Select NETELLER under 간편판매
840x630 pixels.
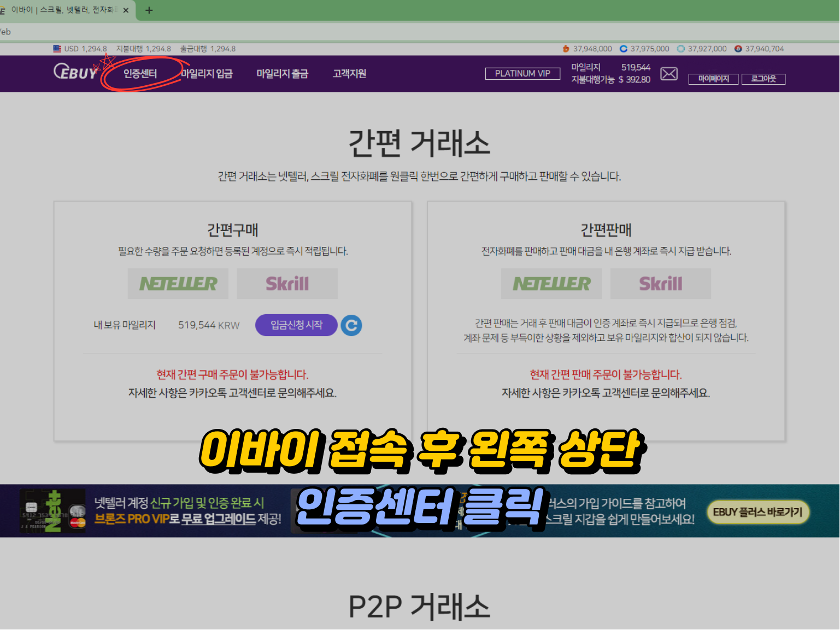(551, 284)
